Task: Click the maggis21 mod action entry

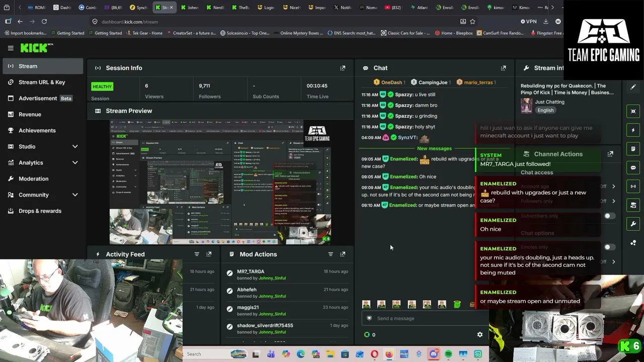Action: click(x=288, y=311)
